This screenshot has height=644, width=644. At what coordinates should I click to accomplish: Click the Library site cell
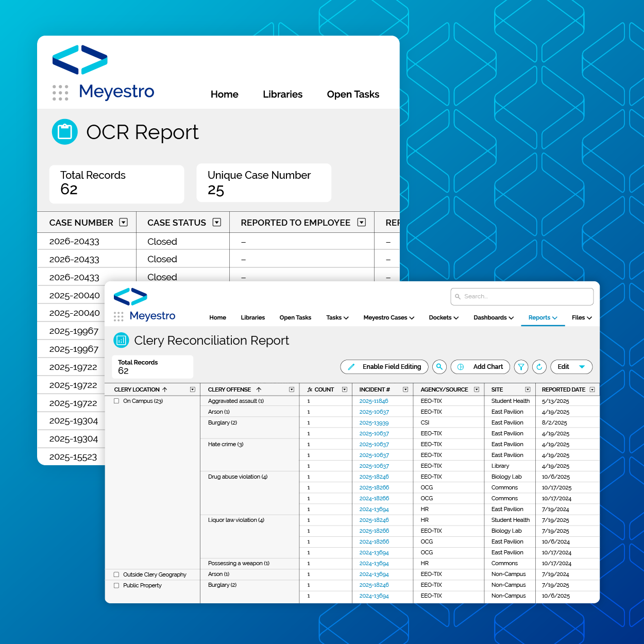coord(500,466)
